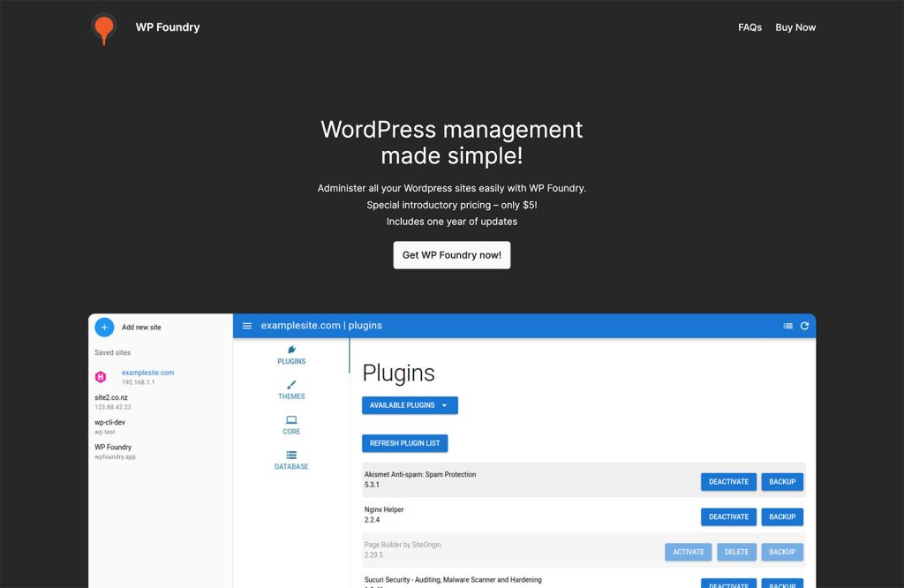Viewport: 904px width, 588px height.
Task: Click the Plugins plug icon
Action: click(x=291, y=350)
